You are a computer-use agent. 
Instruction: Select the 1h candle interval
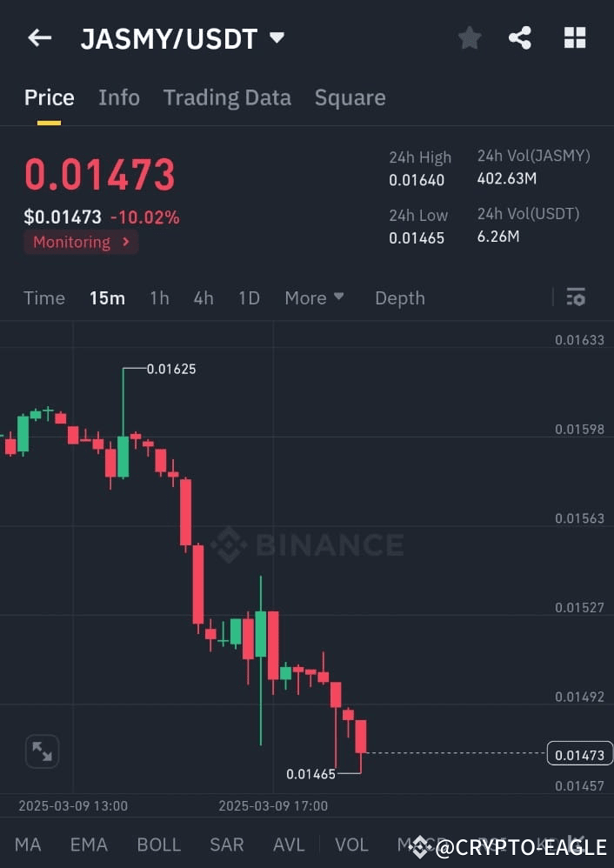tap(159, 297)
